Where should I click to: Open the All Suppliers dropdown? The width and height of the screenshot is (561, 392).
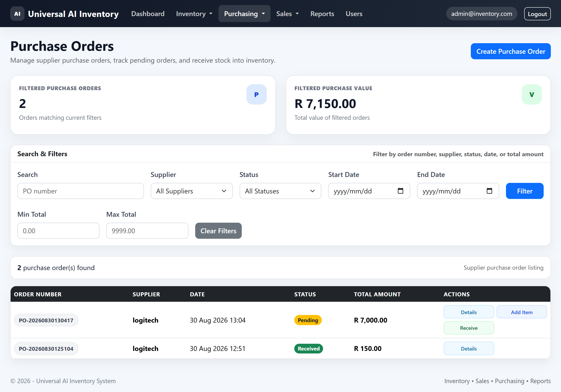click(192, 191)
